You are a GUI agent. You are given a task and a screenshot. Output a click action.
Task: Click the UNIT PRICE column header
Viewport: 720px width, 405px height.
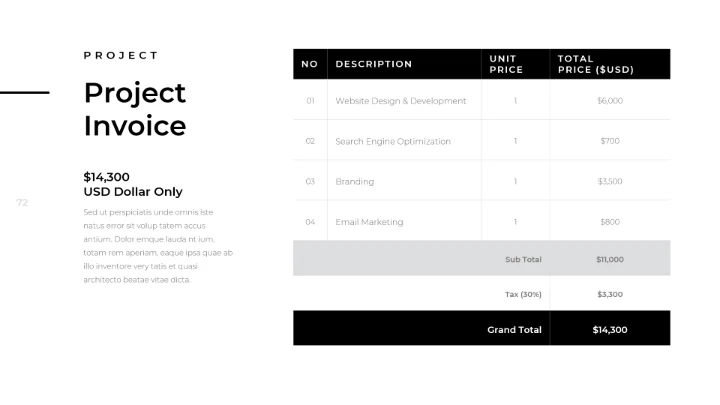click(x=506, y=64)
